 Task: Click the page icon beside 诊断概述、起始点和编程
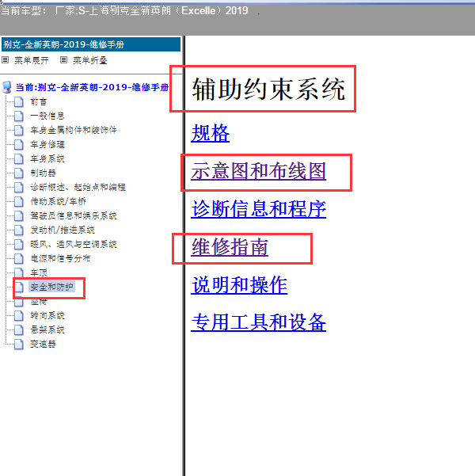(18, 187)
